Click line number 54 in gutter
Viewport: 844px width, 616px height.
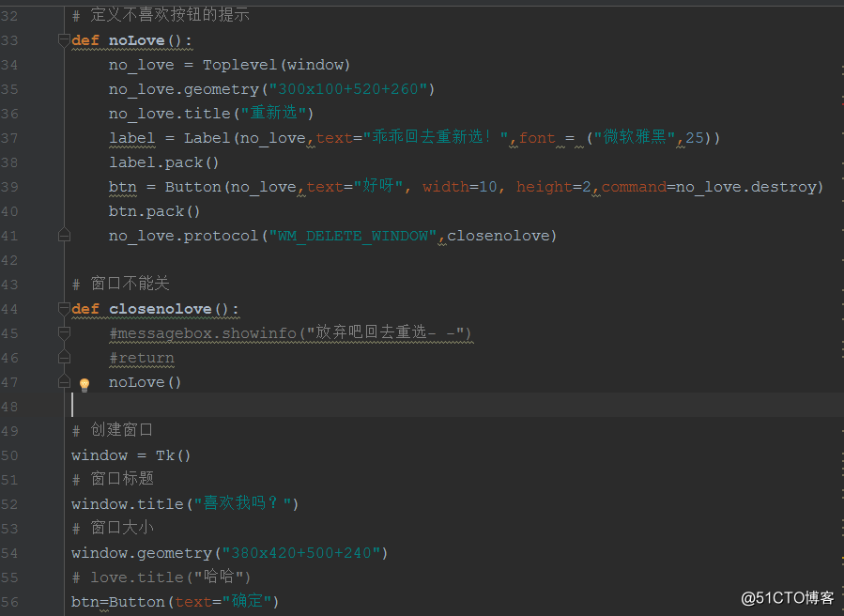tap(9, 553)
